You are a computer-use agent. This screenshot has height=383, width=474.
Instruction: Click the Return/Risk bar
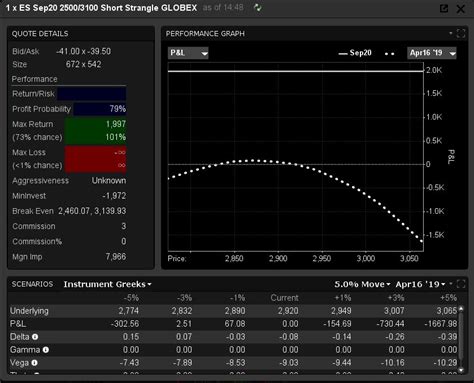tap(92, 94)
